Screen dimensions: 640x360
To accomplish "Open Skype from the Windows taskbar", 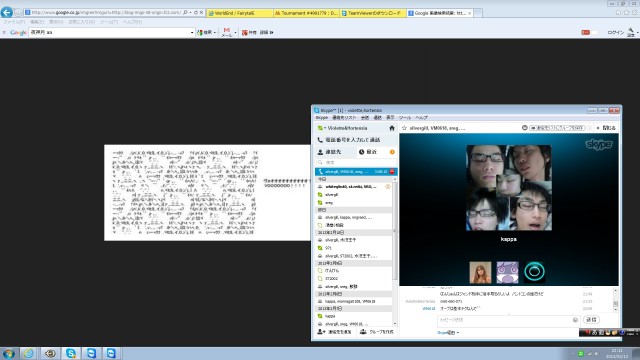I will [x=71, y=353].
